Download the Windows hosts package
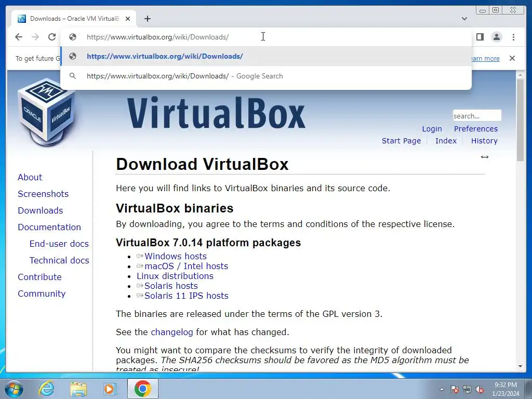This screenshot has width=532, height=399. click(176, 256)
